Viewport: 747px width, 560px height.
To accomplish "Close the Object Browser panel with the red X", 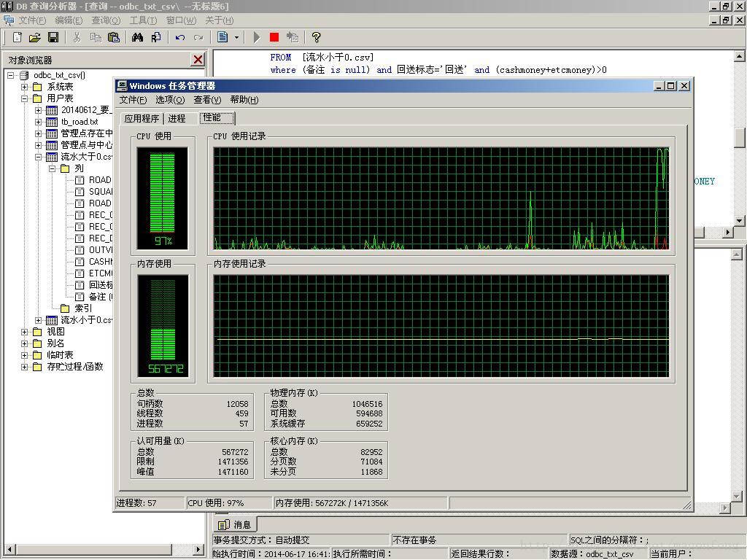I will coord(198,60).
